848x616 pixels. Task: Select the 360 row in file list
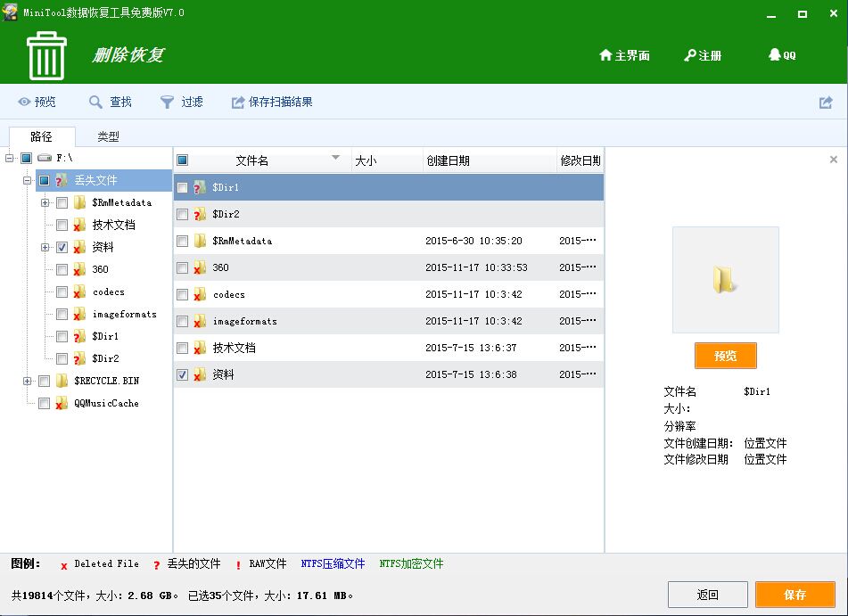[x=388, y=267]
